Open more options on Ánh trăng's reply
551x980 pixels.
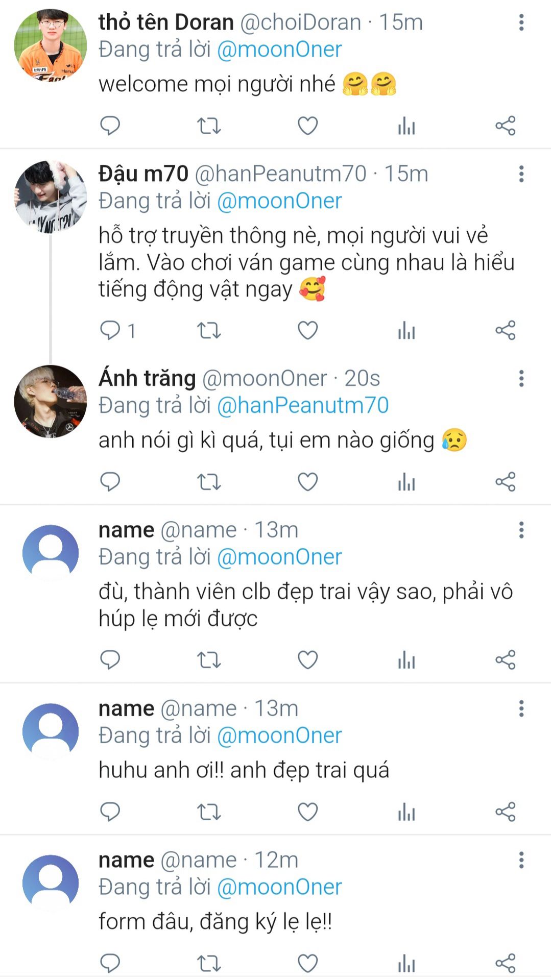click(521, 378)
